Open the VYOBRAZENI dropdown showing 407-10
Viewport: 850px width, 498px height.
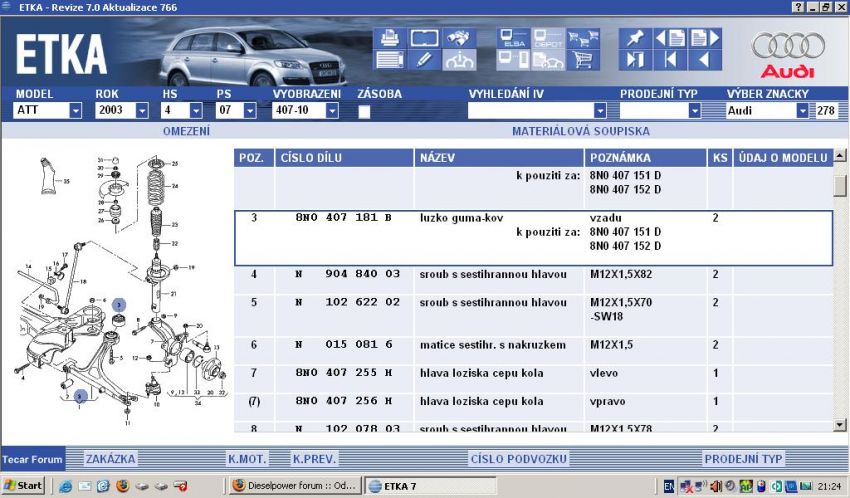coord(332,111)
